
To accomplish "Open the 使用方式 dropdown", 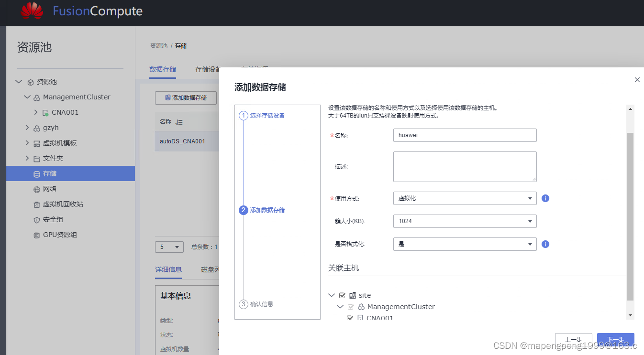I will coord(465,198).
